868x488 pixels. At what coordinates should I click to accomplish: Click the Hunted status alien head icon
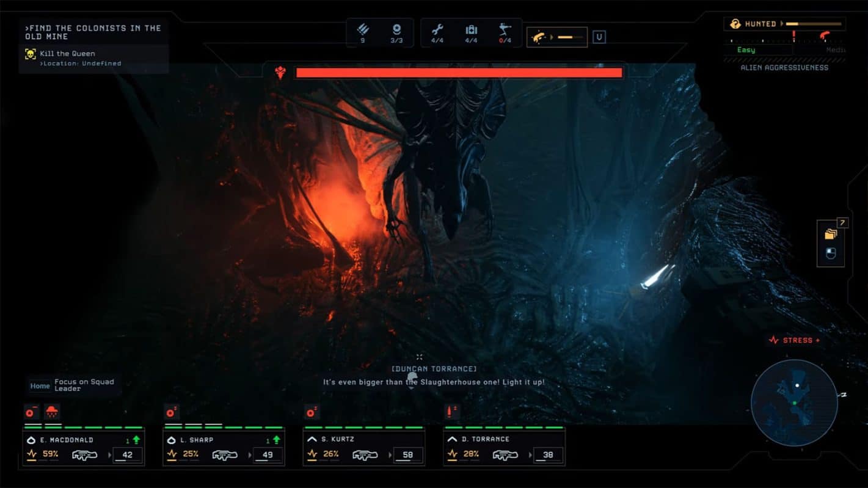click(x=735, y=24)
